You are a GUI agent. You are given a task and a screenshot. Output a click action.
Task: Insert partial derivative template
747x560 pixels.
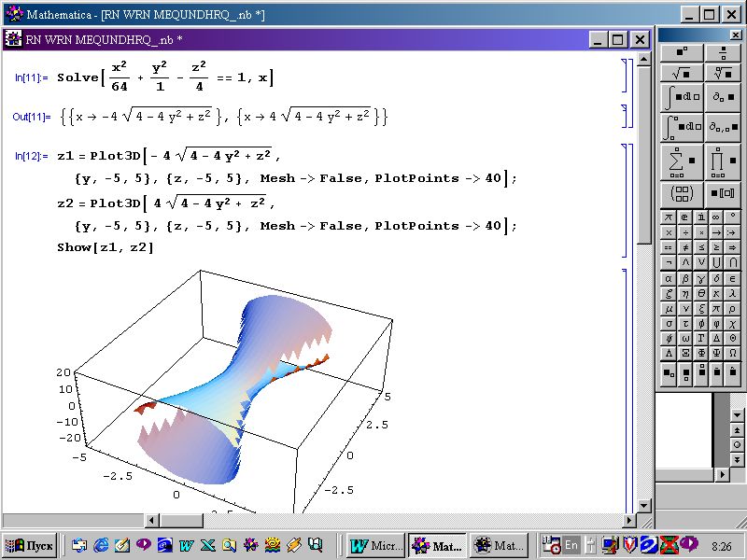723,98
